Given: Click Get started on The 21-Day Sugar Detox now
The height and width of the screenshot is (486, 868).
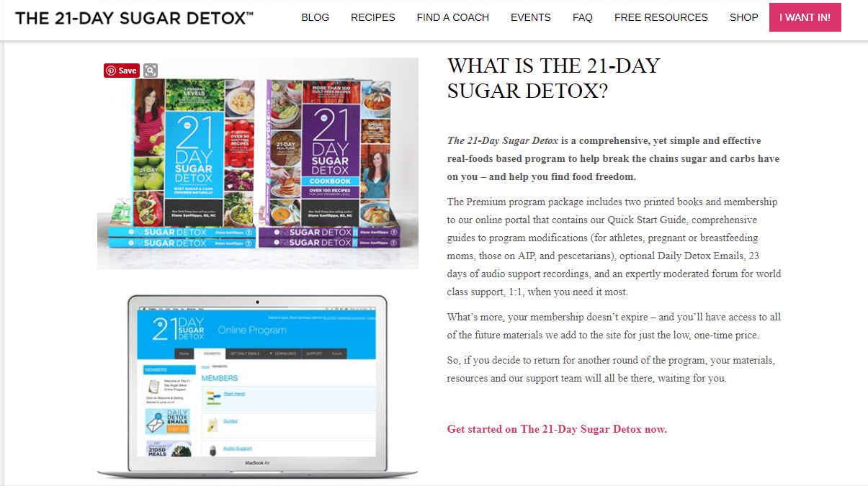Looking at the screenshot, I should pyautogui.click(x=557, y=429).
